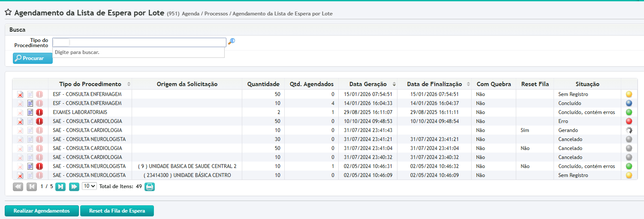
Task: Click the Realizar Agendamentos button
Action: [x=42, y=211]
